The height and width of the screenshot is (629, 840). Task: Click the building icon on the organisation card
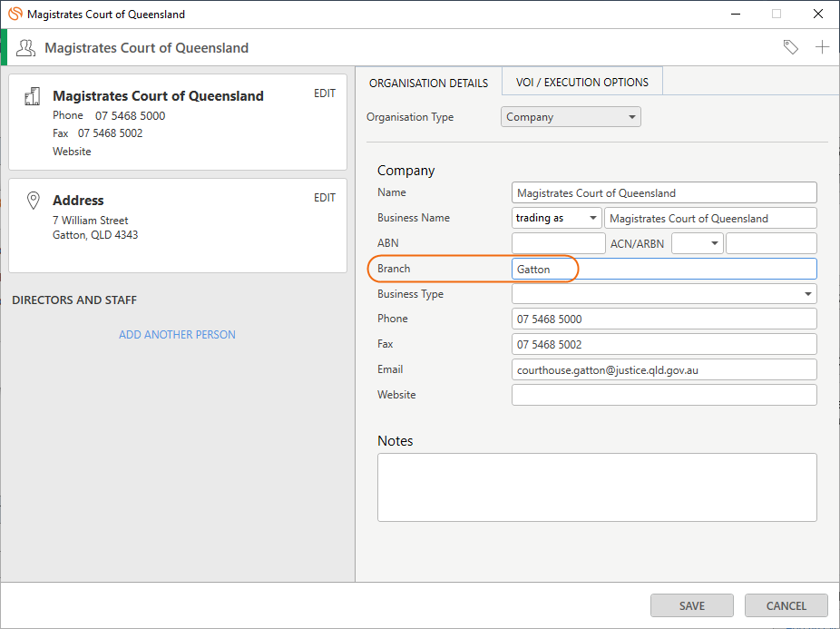click(32, 96)
